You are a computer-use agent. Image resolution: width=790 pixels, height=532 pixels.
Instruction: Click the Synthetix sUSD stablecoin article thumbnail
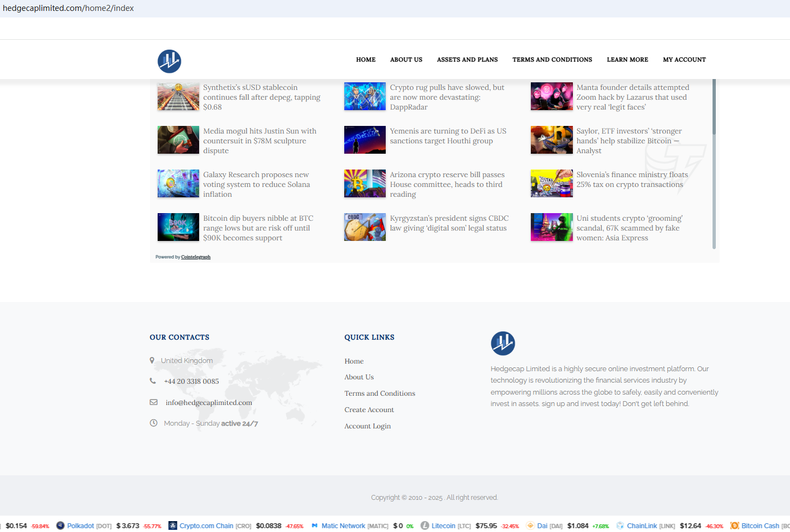(x=178, y=96)
